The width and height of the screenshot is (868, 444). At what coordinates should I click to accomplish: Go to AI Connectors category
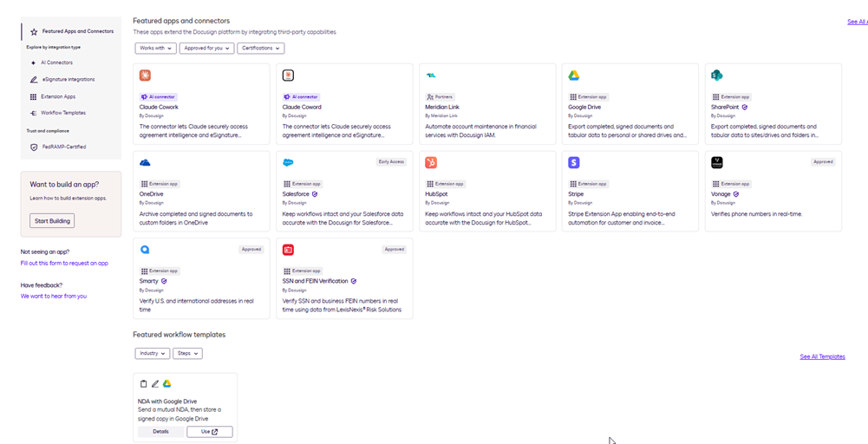[56, 63]
